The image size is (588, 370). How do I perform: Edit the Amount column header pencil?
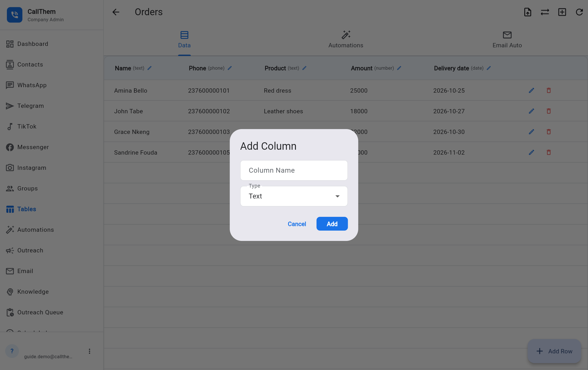click(399, 68)
